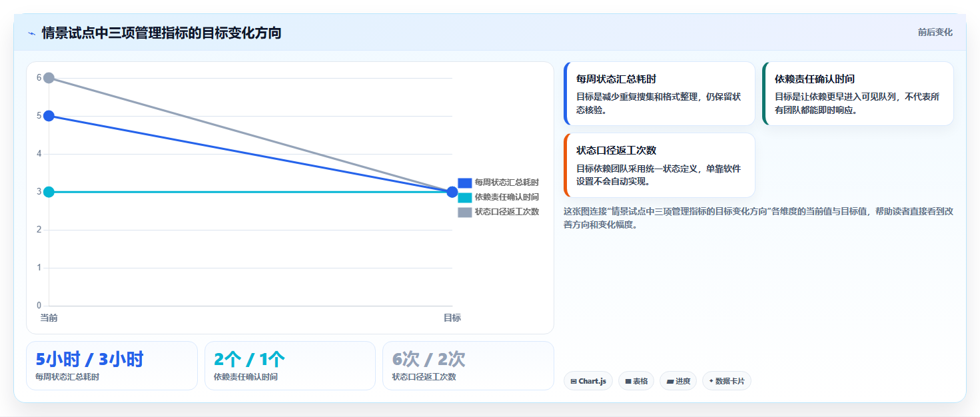
Task: Toggle 依赖责任确认时间 legend cyan swatch
Action: coord(465,197)
